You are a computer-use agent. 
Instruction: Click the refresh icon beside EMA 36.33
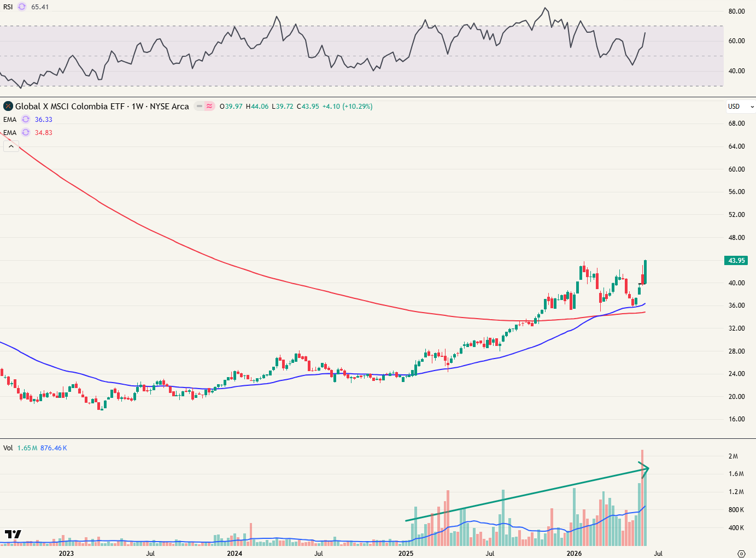[x=26, y=119]
